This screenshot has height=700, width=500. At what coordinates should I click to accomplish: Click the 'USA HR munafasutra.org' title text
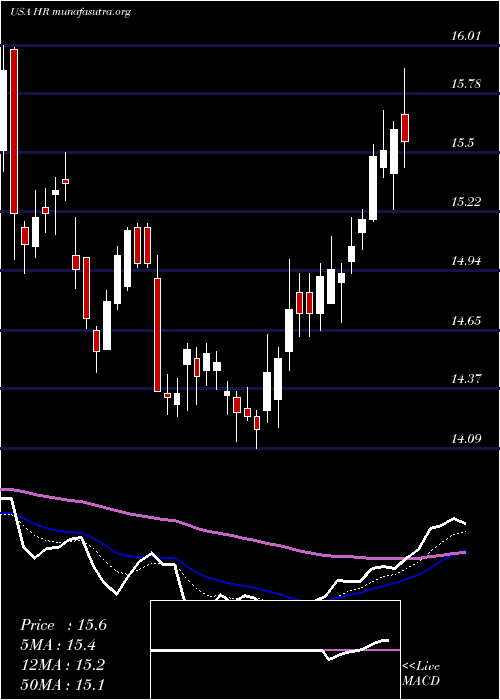(70, 12)
